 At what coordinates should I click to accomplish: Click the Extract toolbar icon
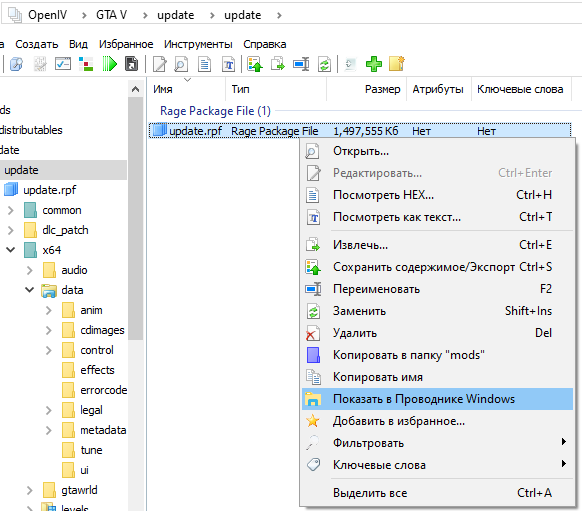(x=278, y=64)
